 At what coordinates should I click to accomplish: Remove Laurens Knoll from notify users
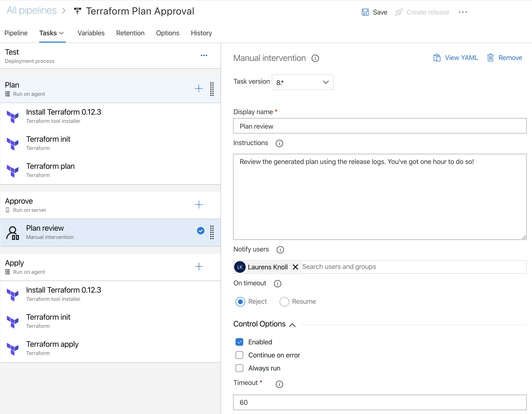click(295, 267)
